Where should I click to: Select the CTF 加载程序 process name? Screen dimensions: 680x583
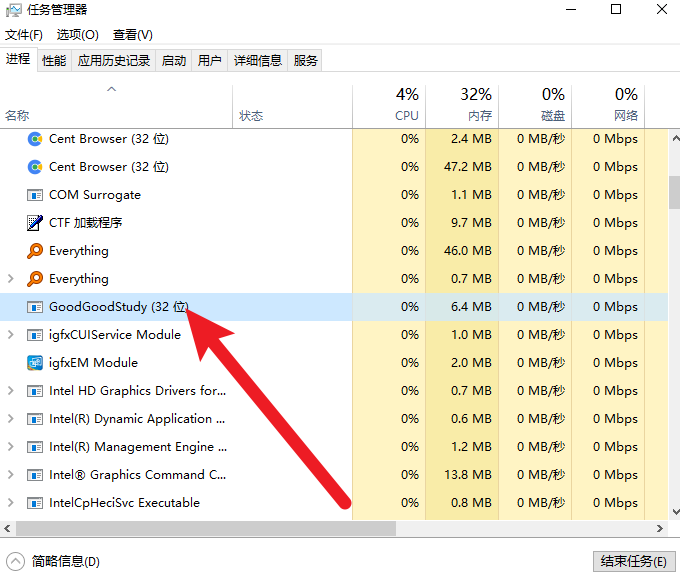[x=85, y=223]
